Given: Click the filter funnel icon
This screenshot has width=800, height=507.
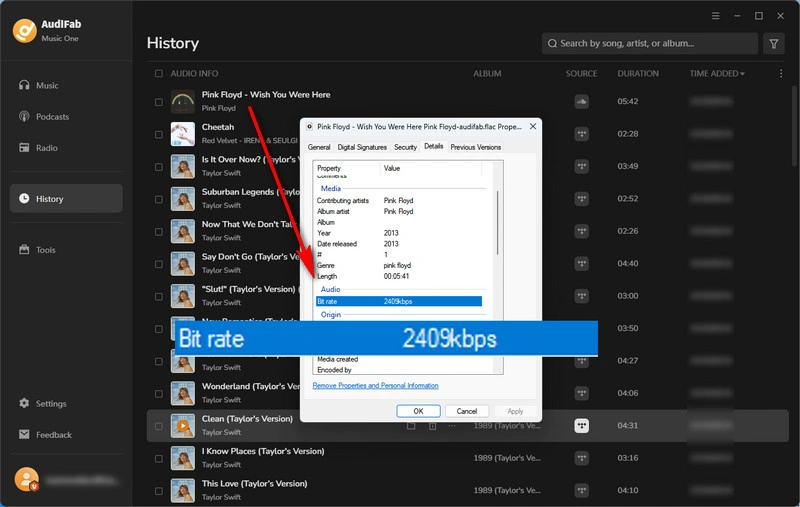Looking at the screenshot, I should tap(773, 43).
